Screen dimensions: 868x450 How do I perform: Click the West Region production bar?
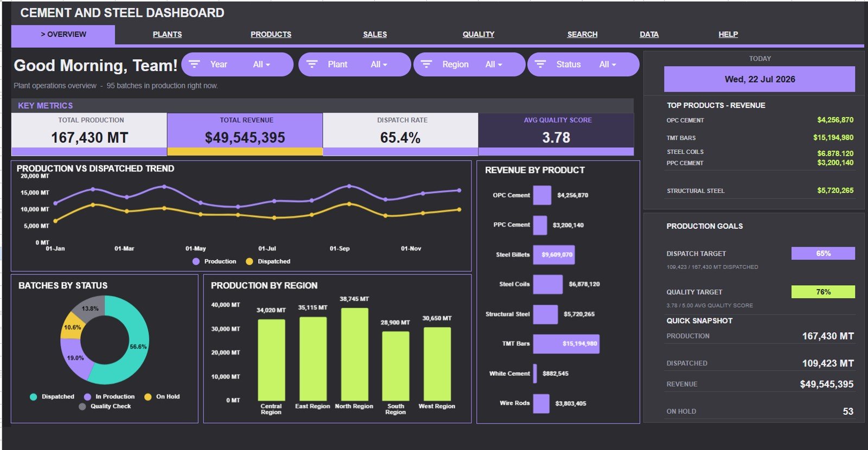pos(437,364)
